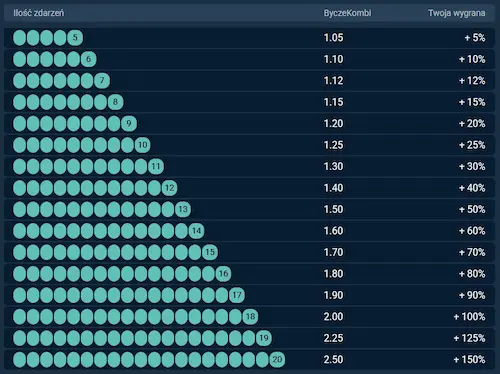Click the '+ 90%' winnings value
The height and width of the screenshot is (374, 500).
coord(472,295)
